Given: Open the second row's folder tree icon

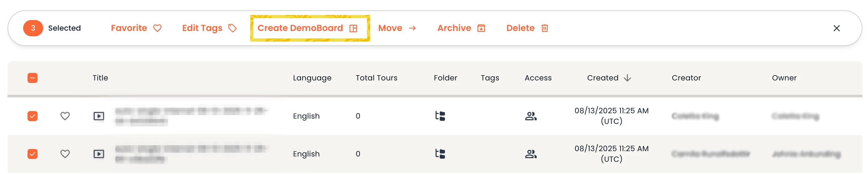Looking at the screenshot, I should (440, 154).
